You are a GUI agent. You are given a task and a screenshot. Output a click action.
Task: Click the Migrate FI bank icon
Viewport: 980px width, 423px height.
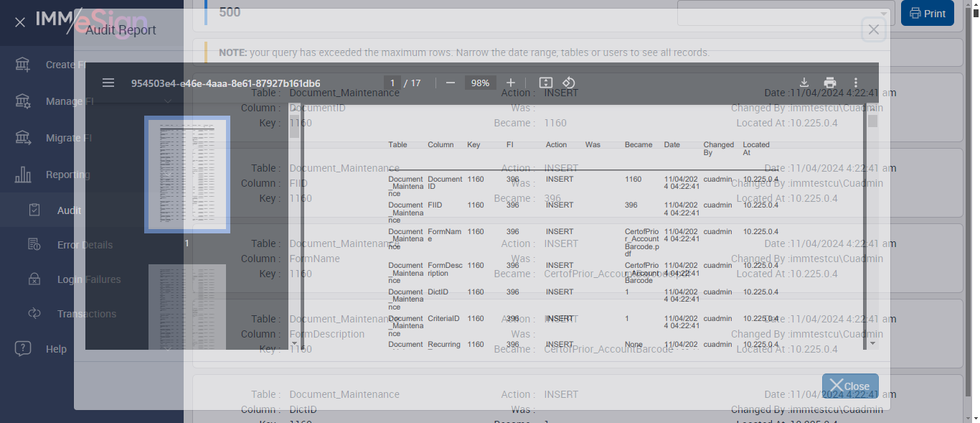23,138
